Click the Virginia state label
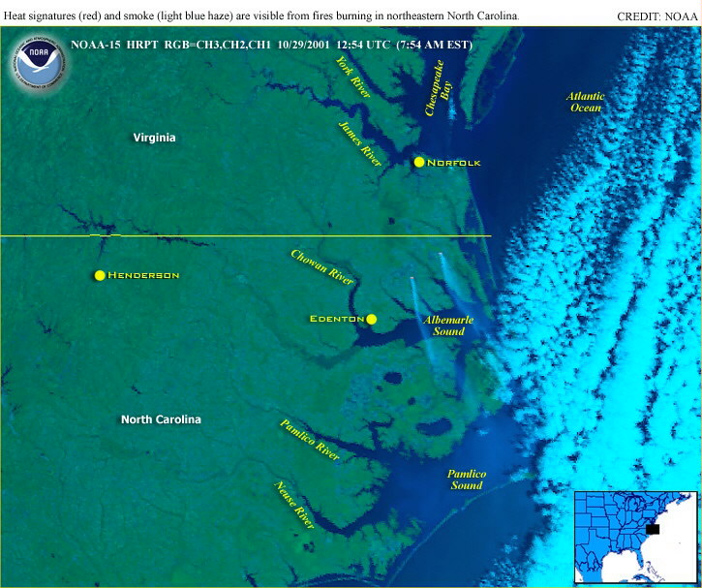The height and width of the screenshot is (588, 702). pos(154,139)
